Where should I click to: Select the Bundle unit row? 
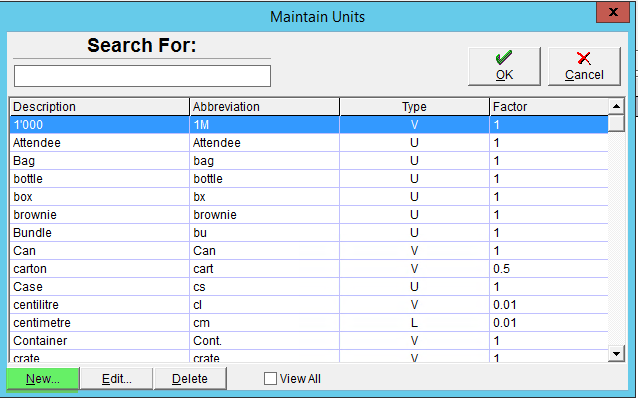[x=309, y=233]
